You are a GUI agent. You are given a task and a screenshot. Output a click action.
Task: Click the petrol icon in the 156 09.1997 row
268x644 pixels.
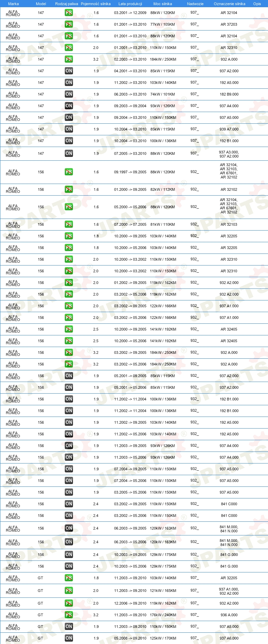[x=69, y=172]
